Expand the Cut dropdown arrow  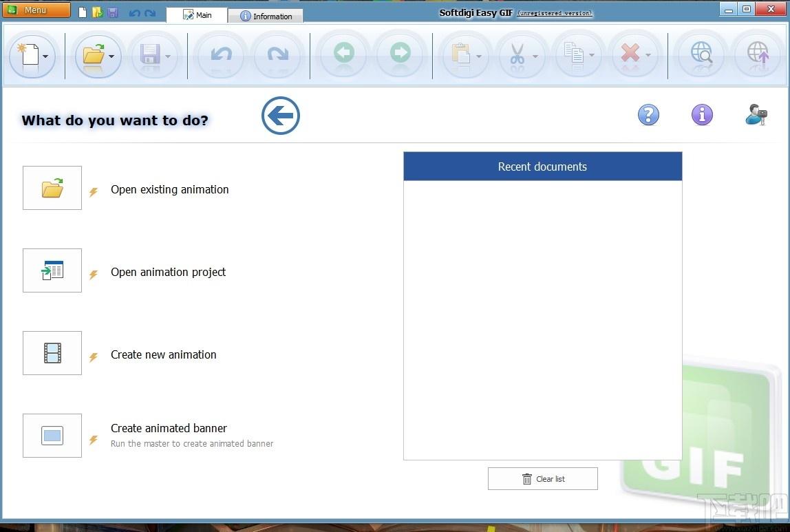(535, 56)
